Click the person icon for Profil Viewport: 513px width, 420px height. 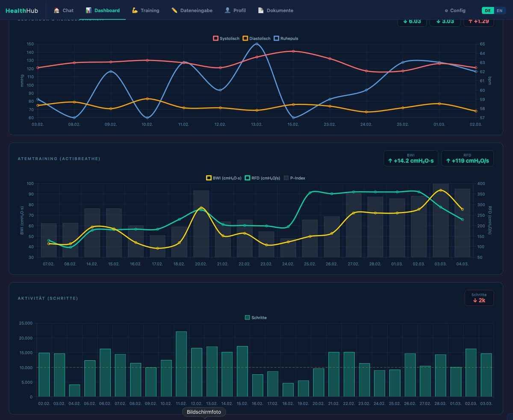point(227,10)
